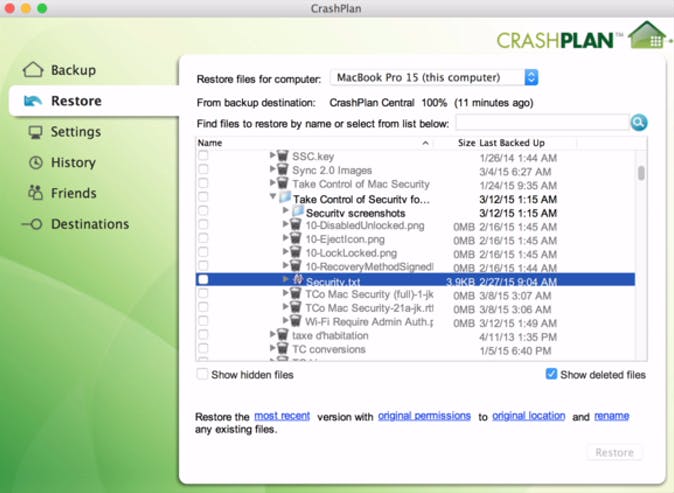Click the CrashPlan green house logo
Screen dimensions: 674x493
[x=646, y=34]
